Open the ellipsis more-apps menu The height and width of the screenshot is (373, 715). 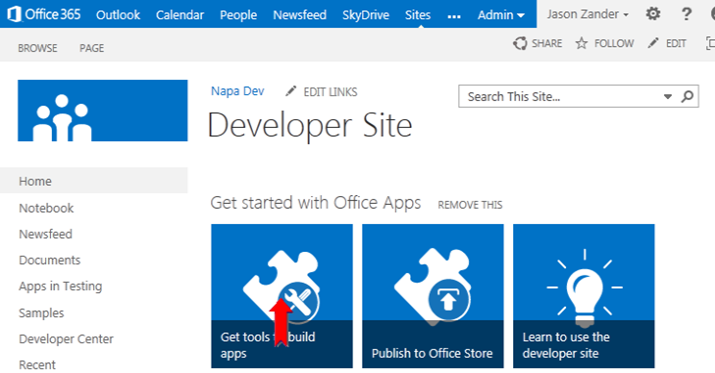pyautogui.click(x=454, y=16)
